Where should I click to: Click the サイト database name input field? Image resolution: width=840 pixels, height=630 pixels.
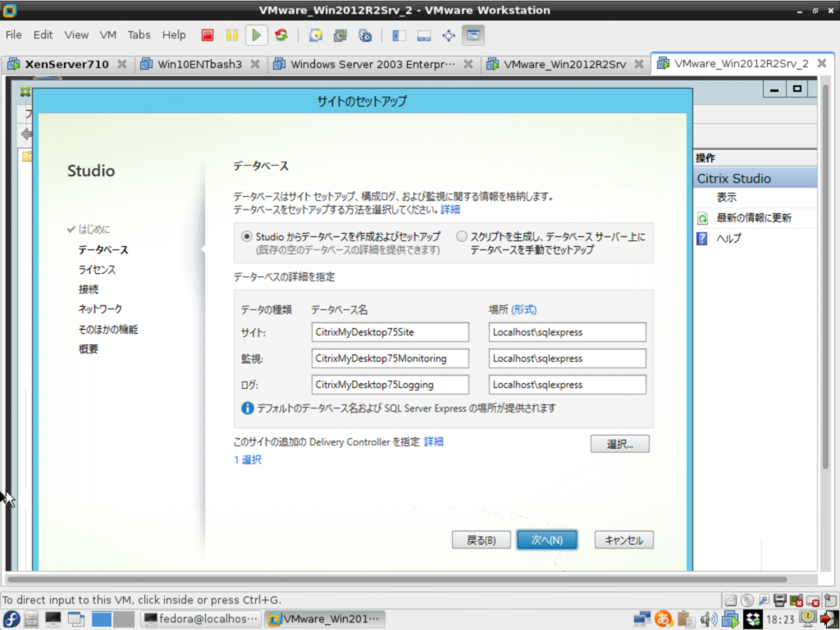click(x=390, y=332)
